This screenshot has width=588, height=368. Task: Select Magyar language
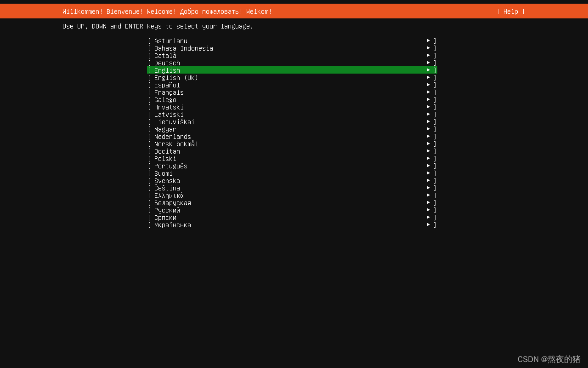pos(292,129)
